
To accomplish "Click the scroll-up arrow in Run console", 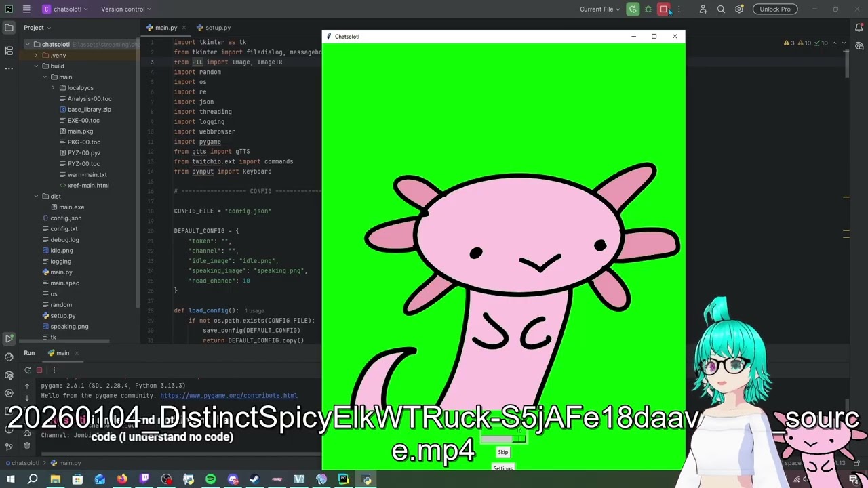I will (27, 386).
